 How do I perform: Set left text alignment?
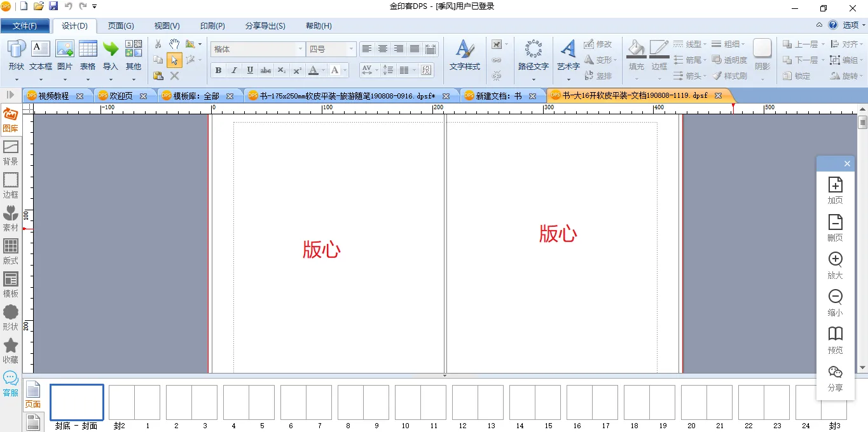pyautogui.click(x=367, y=49)
